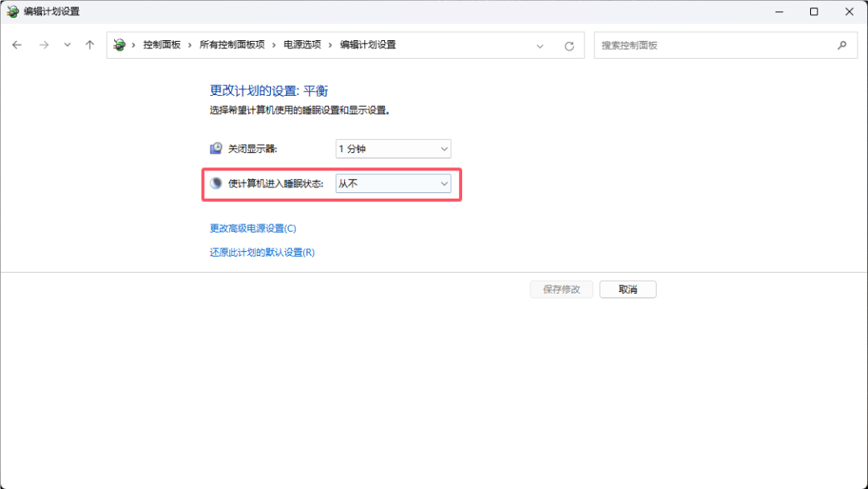
Task: Click inside the 搜索控制面板 search field
Action: pyautogui.click(x=707, y=45)
